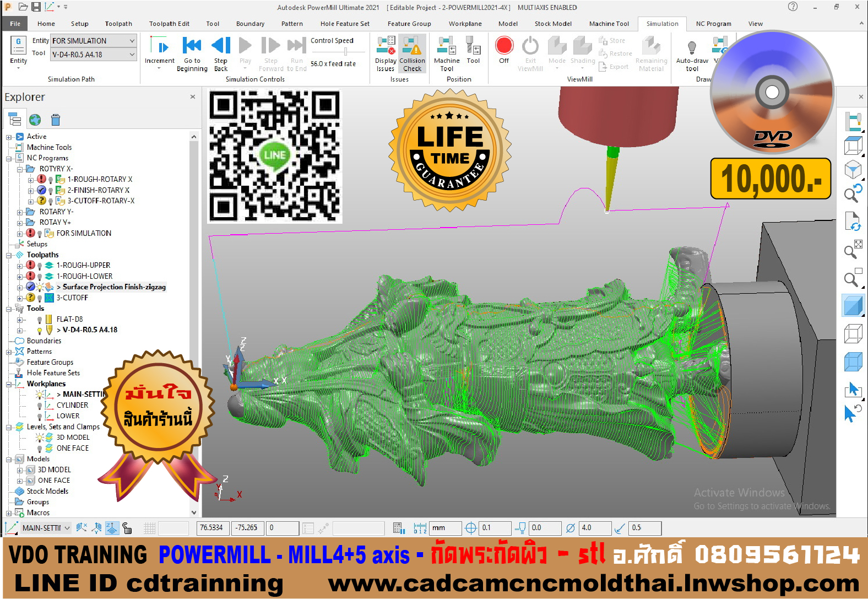
Task: Toggle lightbulb for CYLINDER workplane
Action: [x=40, y=406]
